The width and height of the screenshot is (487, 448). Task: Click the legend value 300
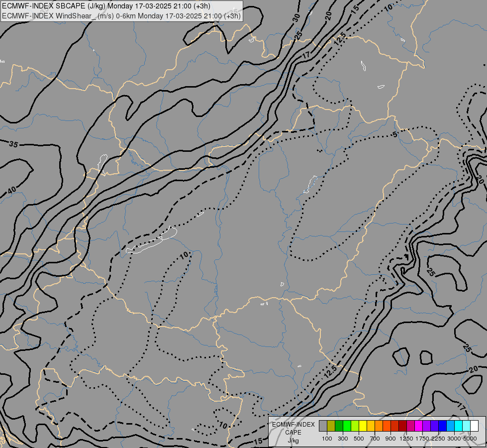(x=343, y=439)
